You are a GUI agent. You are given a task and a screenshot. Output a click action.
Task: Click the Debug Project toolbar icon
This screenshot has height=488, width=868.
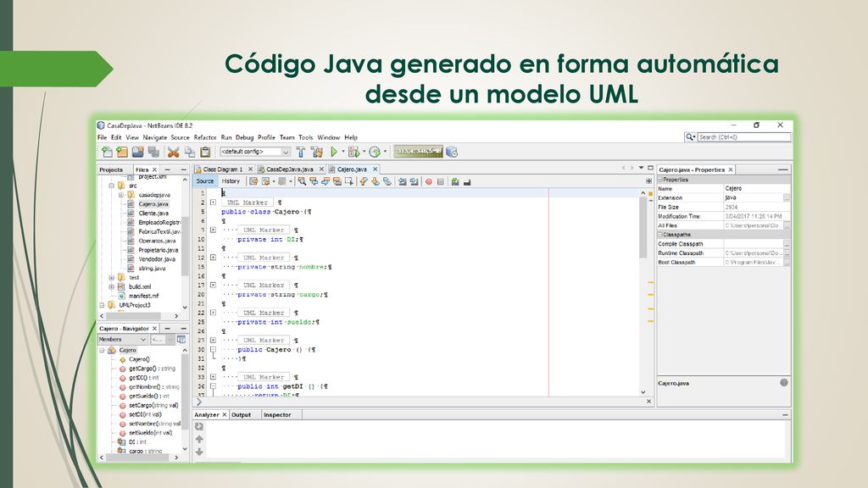(353, 152)
